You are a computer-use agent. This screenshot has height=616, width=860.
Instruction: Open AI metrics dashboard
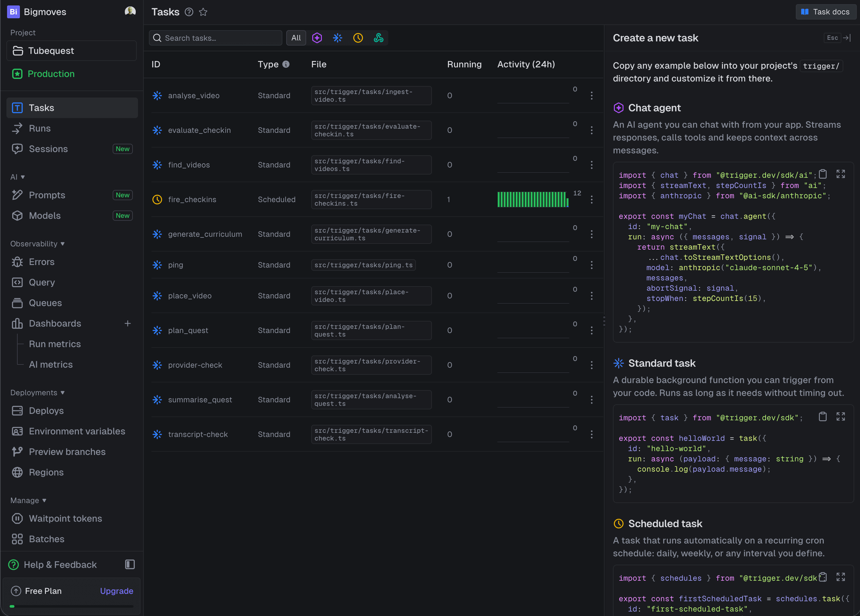coord(51,365)
